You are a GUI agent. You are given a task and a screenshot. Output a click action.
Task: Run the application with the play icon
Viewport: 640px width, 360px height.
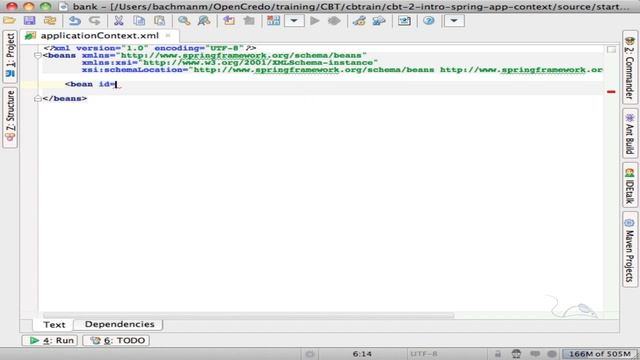tap(315, 20)
